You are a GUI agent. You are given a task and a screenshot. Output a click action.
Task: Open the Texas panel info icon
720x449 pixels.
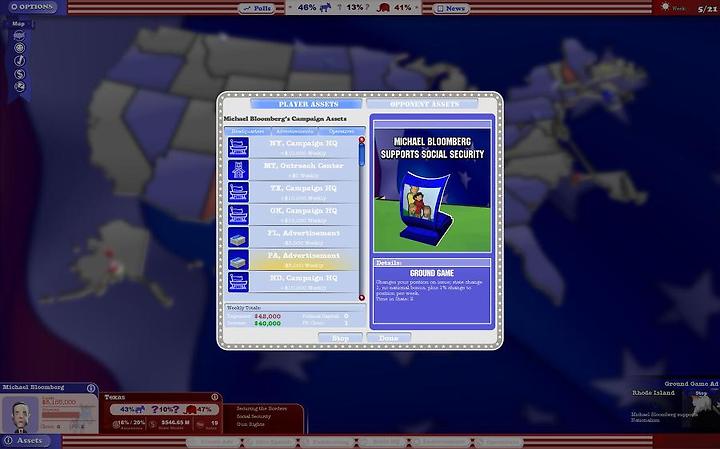tap(214, 397)
